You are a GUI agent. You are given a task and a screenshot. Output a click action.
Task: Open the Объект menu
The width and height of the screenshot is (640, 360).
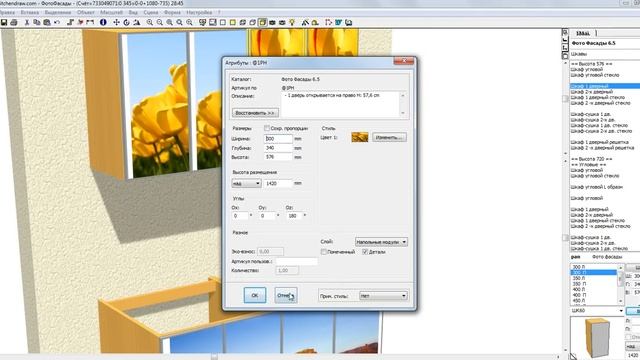click(x=86, y=13)
